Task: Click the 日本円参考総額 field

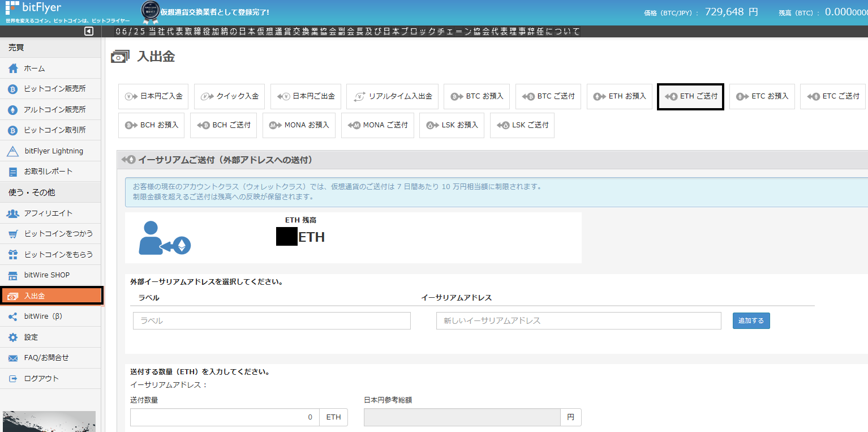Action: [462, 417]
